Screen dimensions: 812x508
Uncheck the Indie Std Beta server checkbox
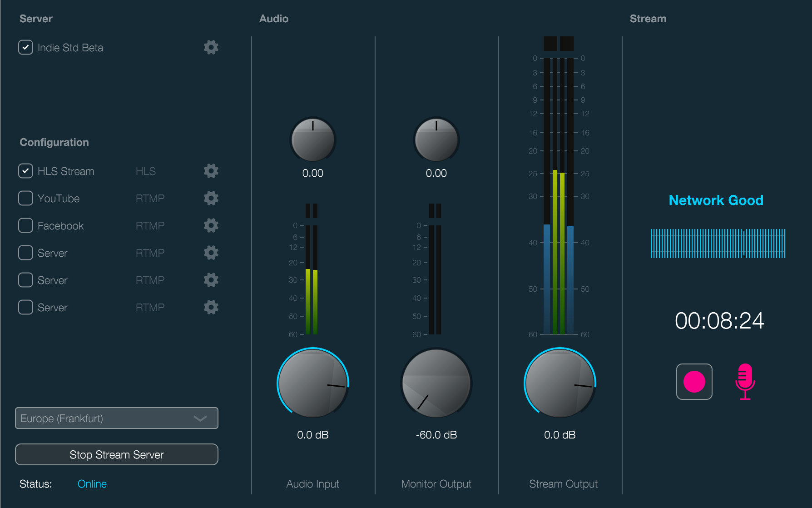pyautogui.click(x=25, y=47)
